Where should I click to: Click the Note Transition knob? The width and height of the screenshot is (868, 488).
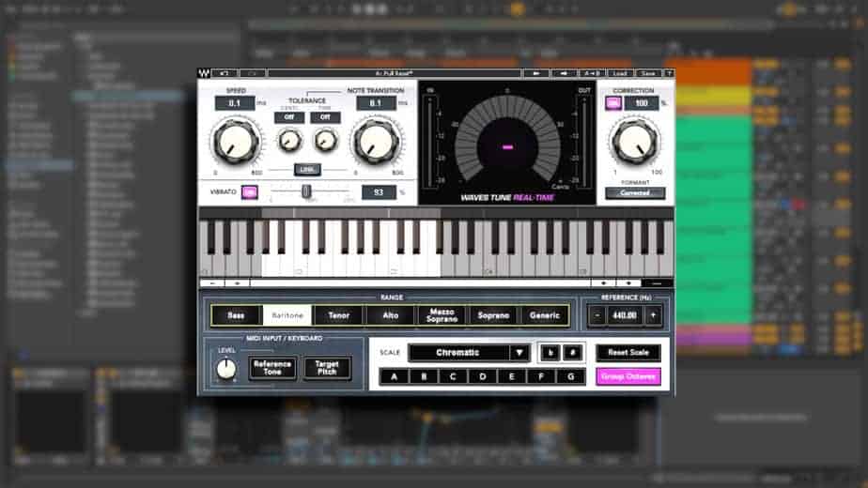click(377, 142)
